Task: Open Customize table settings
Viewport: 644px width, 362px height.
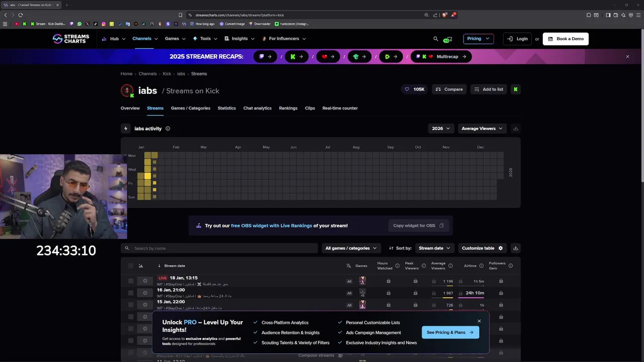Action: (x=482, y=248)
